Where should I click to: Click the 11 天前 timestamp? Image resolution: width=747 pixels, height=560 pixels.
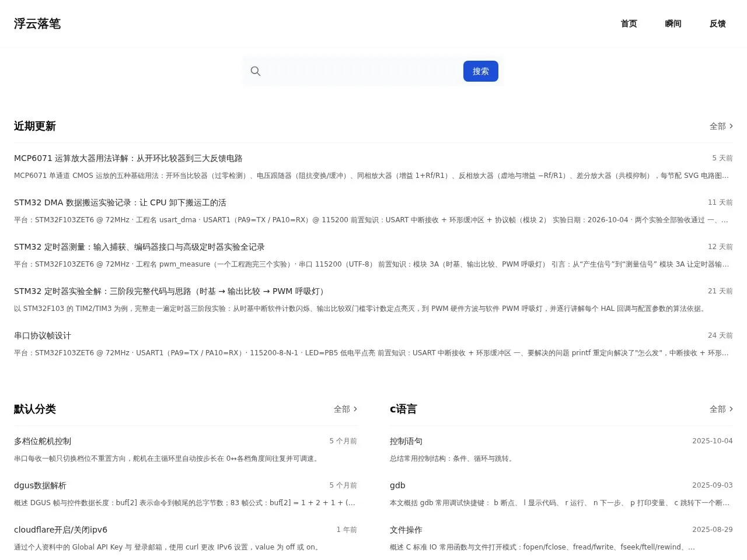tap(720, 202)
